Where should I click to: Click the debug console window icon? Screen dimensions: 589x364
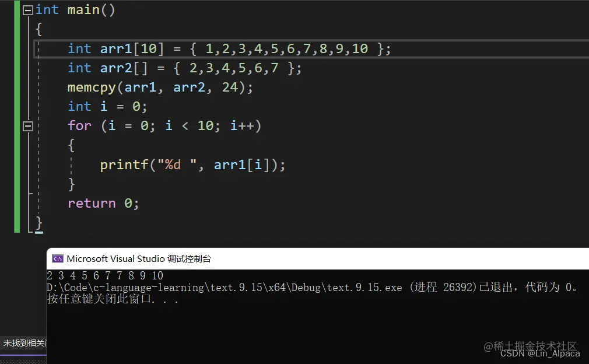tap(58, 258)
